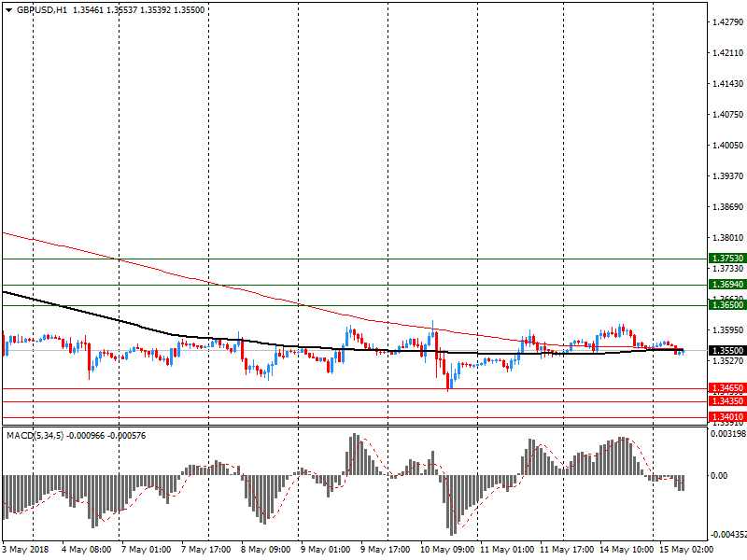Click the MACD zero level 0.00 label
This screenshot has width=747, height=560.
click(x=721, y=476)
